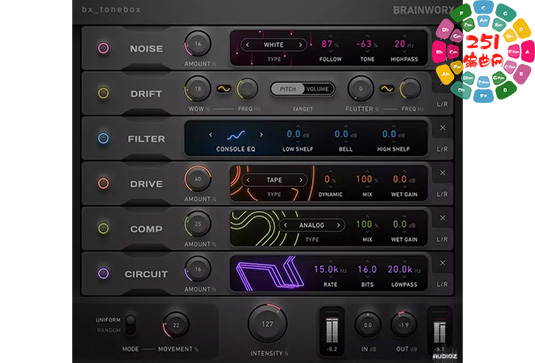535x363 pixels.
Task: Click the large INTENSITY knob
Action: click(x=267, y=323)
